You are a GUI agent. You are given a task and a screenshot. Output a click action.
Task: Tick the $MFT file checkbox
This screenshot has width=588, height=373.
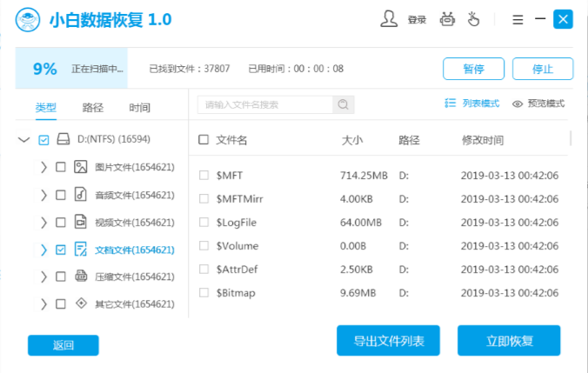[x=204, y=176]
